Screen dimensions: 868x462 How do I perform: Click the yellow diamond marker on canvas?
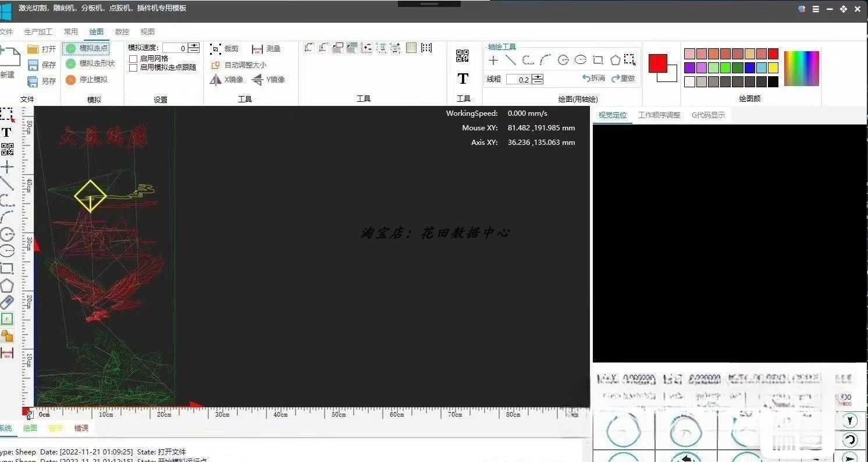pos(91,196)
